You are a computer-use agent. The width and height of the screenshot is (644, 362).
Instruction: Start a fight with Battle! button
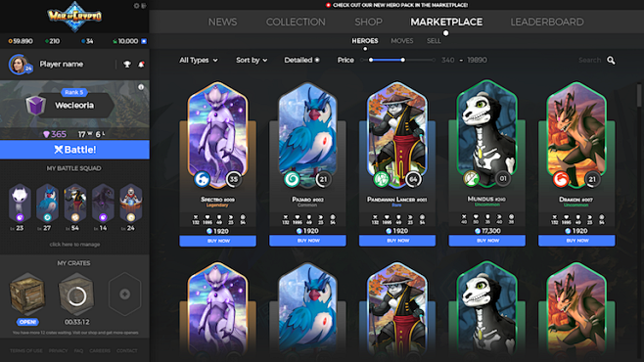tap(74, 150)
